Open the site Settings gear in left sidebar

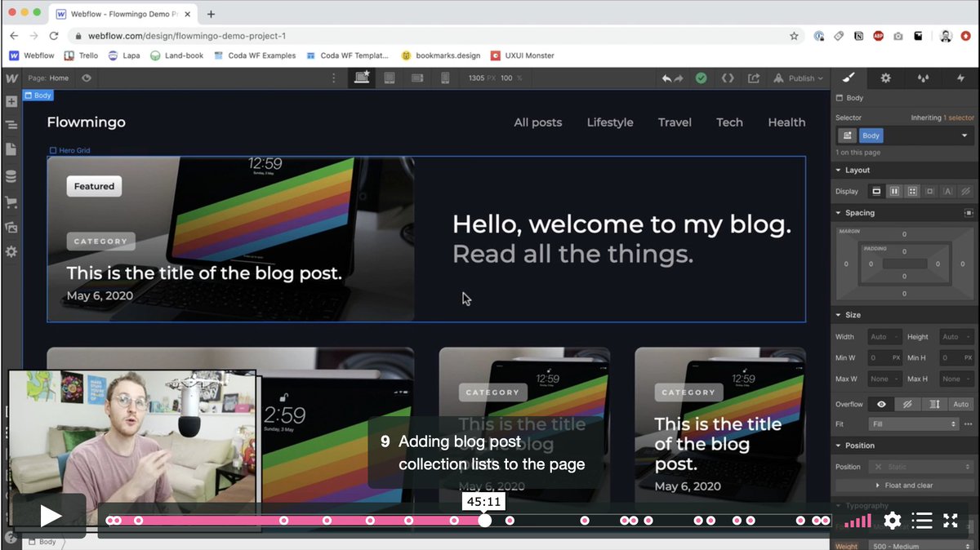(11, 252)
